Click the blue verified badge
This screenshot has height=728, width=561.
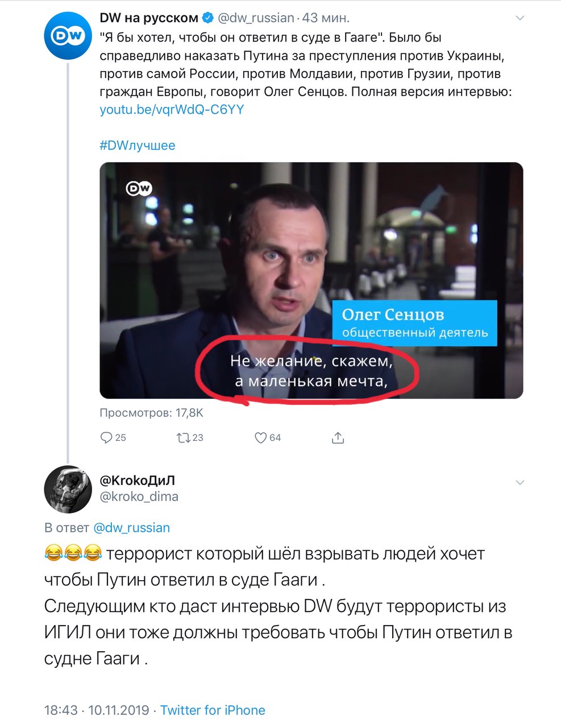point(208,18)
